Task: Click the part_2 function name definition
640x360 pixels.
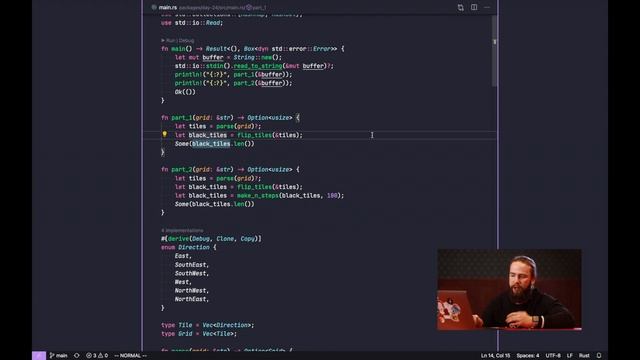Action: [182, 169]
